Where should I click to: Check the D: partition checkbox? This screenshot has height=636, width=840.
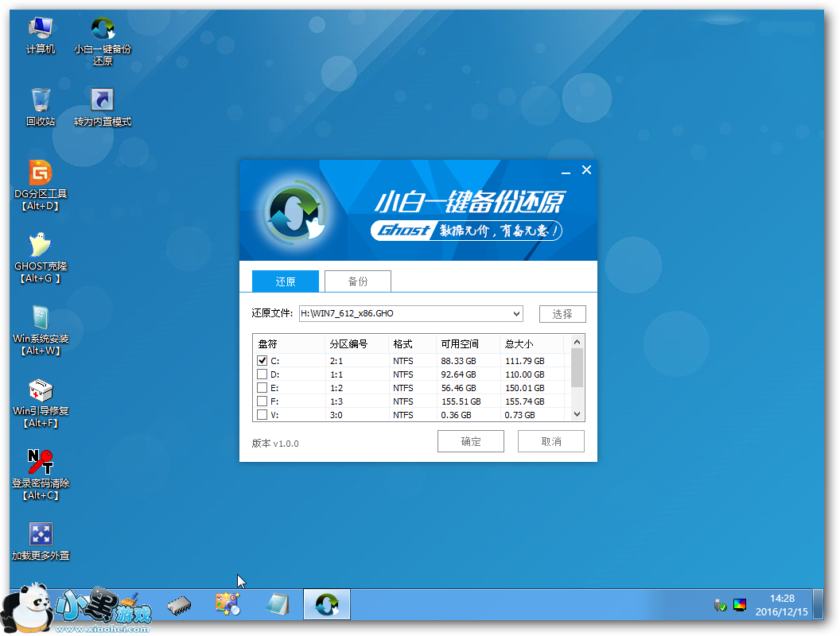coord(262,374)
